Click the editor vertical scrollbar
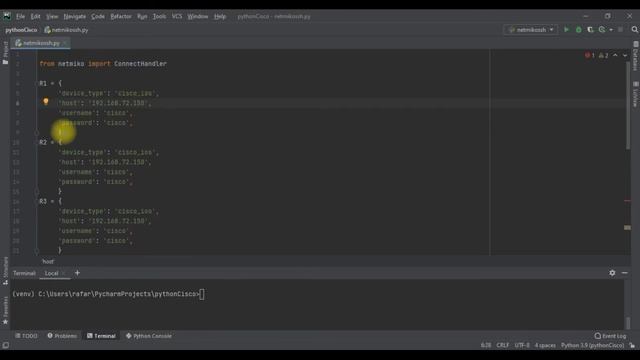This screenshot has height=360, width=640. tap(627, 104)
